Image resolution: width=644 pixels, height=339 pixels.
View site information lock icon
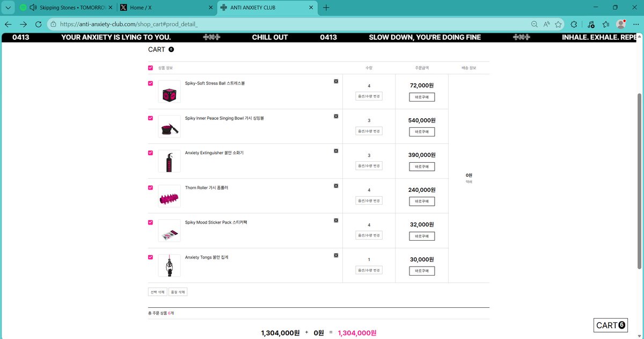53,24
